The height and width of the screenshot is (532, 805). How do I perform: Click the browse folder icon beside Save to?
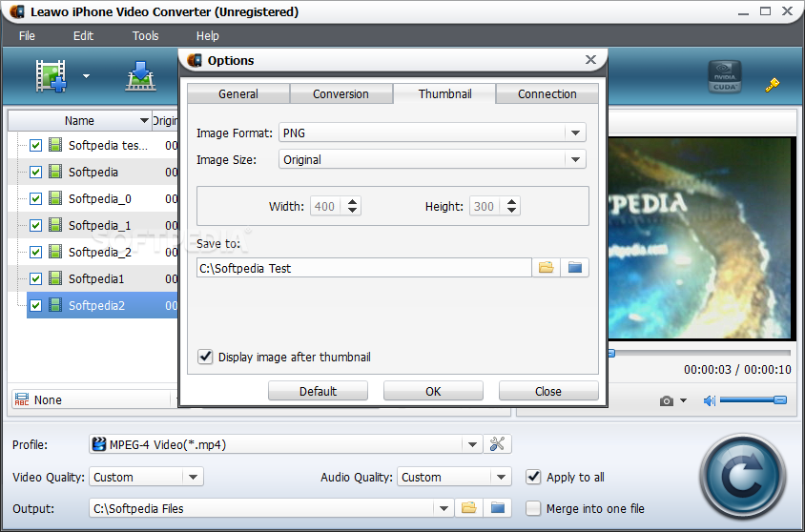pos(546,267)
